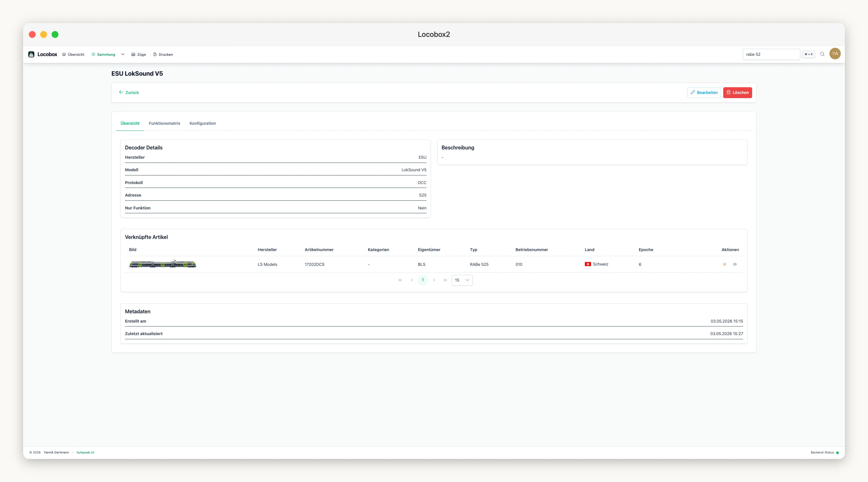868x482 pixels.
Task: Focus the search field containing 'rabe 52'
Action: (771, 54)
